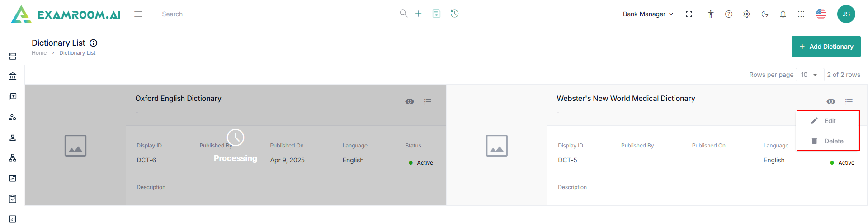View Webster's Medical Dictionary via eye icon

tap(831, 102)
